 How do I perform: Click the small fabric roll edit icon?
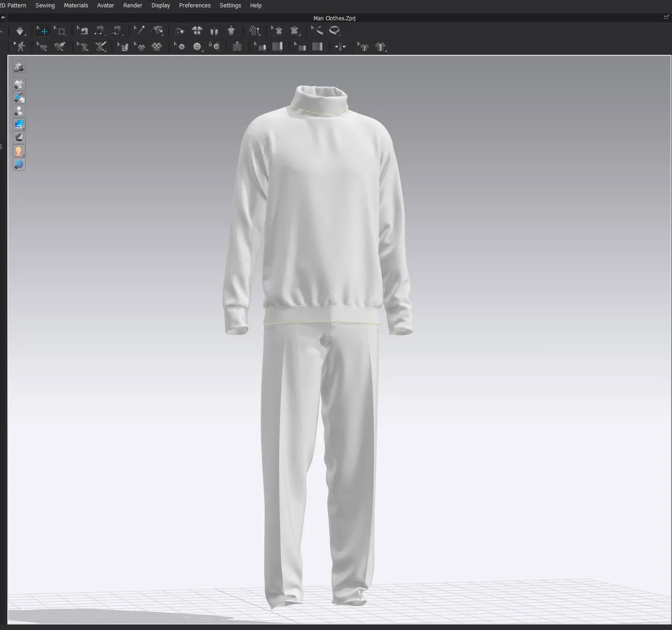(260, 47)
